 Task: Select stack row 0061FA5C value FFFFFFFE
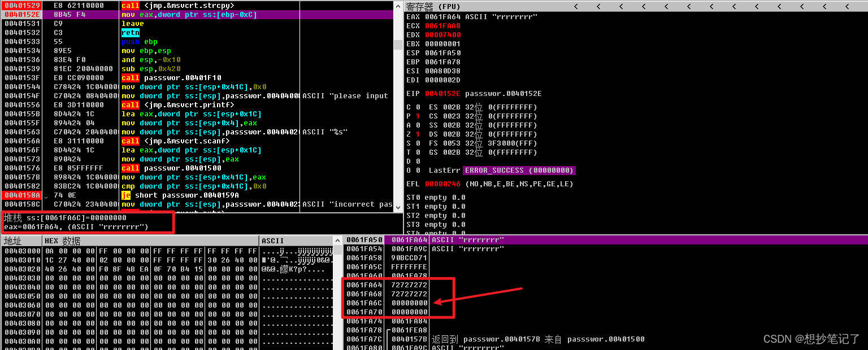point(606,267)
